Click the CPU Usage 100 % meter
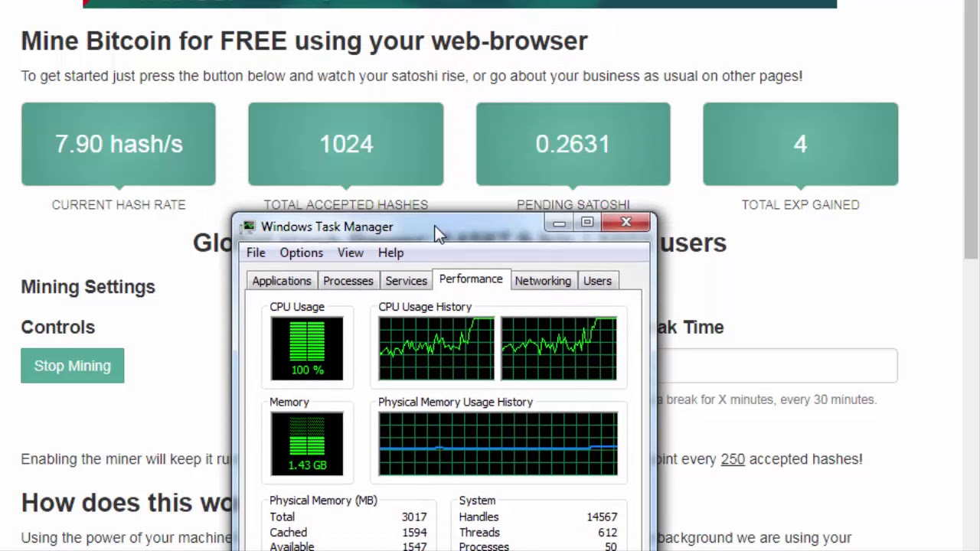This screenshot has height=551, width=980. click(307, 349)
